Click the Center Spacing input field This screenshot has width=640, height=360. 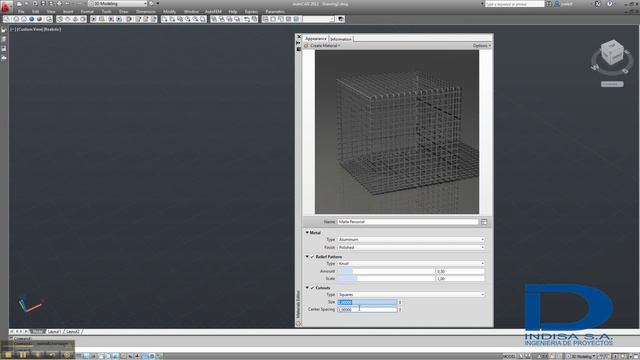tap(367, 310)
